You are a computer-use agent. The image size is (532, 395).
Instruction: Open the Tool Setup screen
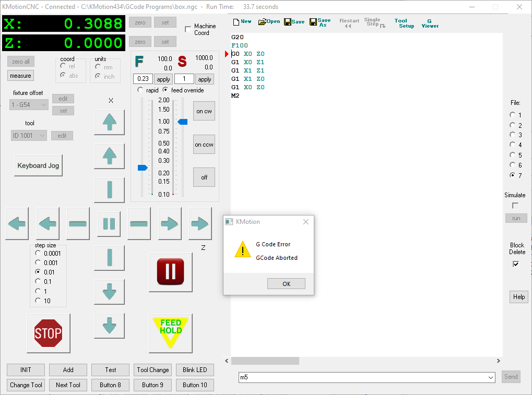[x=404, y=23]
